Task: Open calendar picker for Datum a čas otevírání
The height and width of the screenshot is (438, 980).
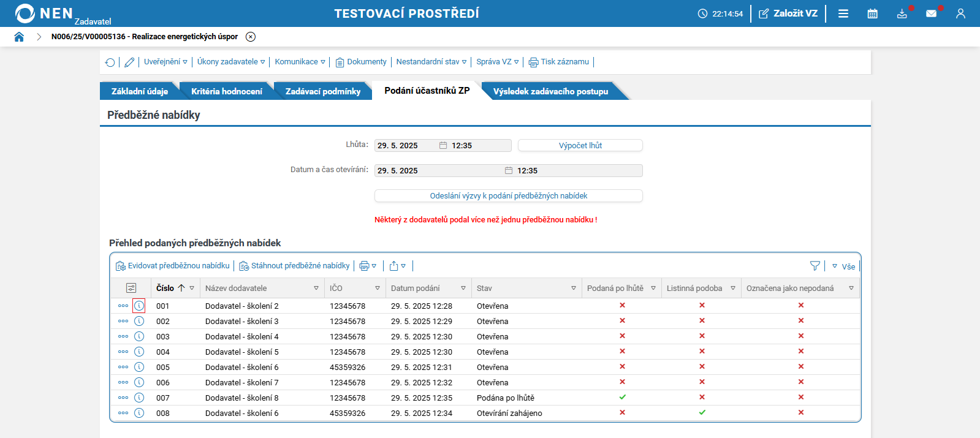Action: coord(509,170)
